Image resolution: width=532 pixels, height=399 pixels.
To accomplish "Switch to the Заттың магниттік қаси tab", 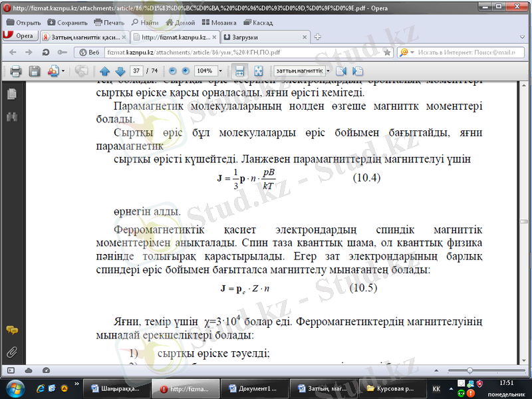I will point(84,37).
